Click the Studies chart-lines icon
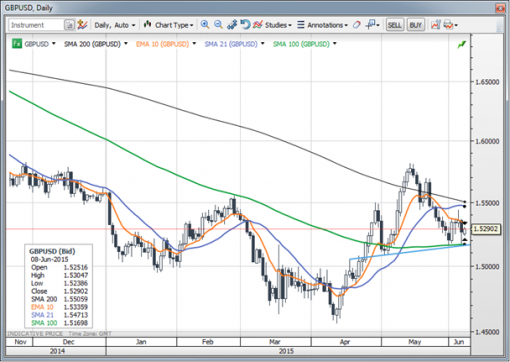The width and height of the screenshot is (510, 362). (258, 25)
